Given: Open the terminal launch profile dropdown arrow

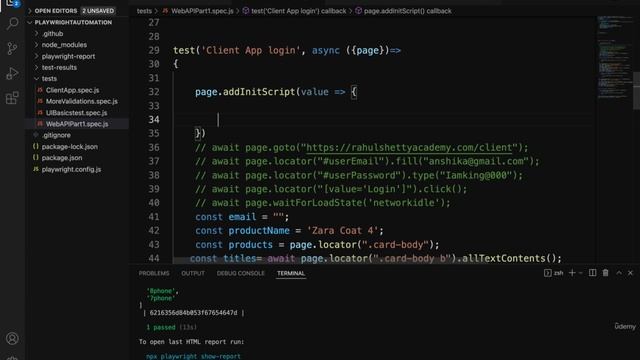Looking at the screenshot, I should (x=580, y=273).
